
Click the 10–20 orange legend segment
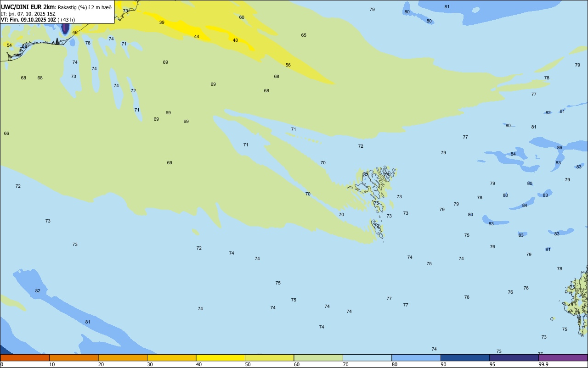pyautogui.click(x=73, y=357)
